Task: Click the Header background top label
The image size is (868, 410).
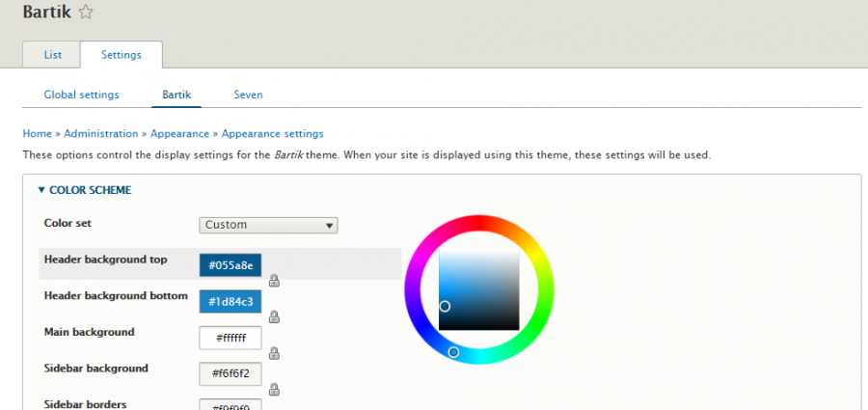Action: [106, 260]
